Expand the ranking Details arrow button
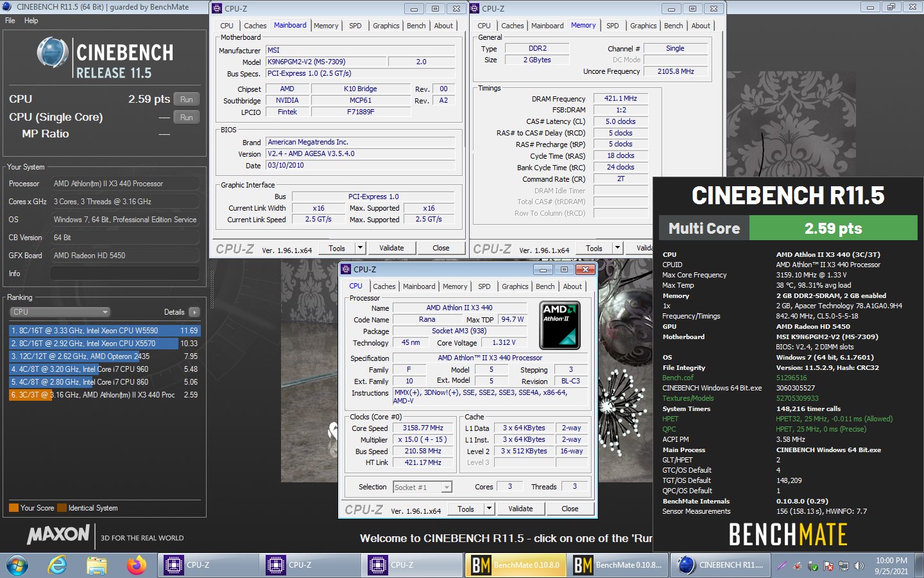This screenshot has height=578, width=924. tap(194, 312)
